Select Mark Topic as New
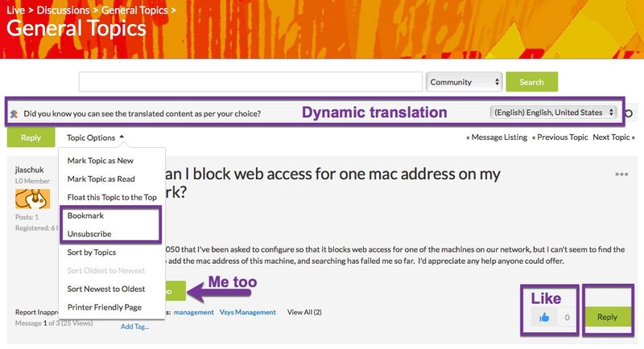Image resolution: width=644 pixels, height=349 pixels. [x=100, y=160]
